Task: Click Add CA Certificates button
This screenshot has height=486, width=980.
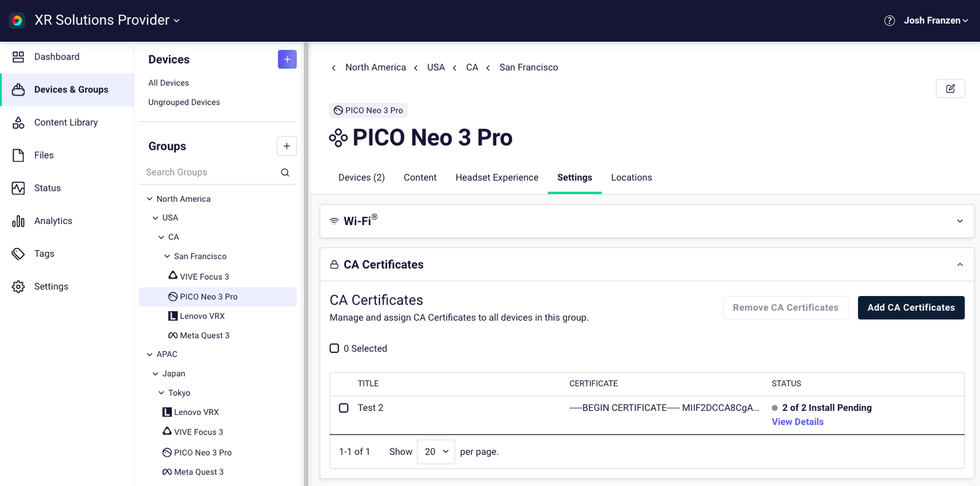Action: (911, 307)
